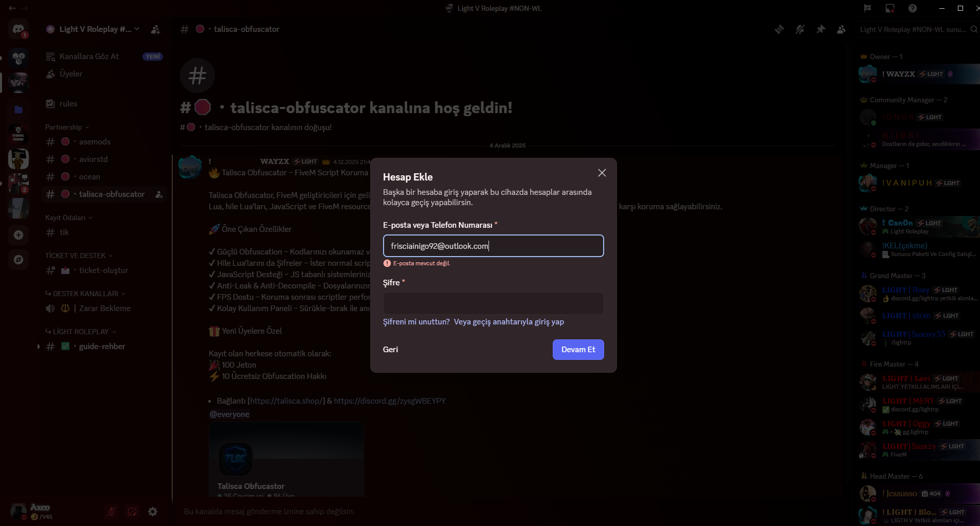Screen dimensions: 980x526
Task: Select talisca-obfuscator channel in sidebar
Action: (104, 194)
